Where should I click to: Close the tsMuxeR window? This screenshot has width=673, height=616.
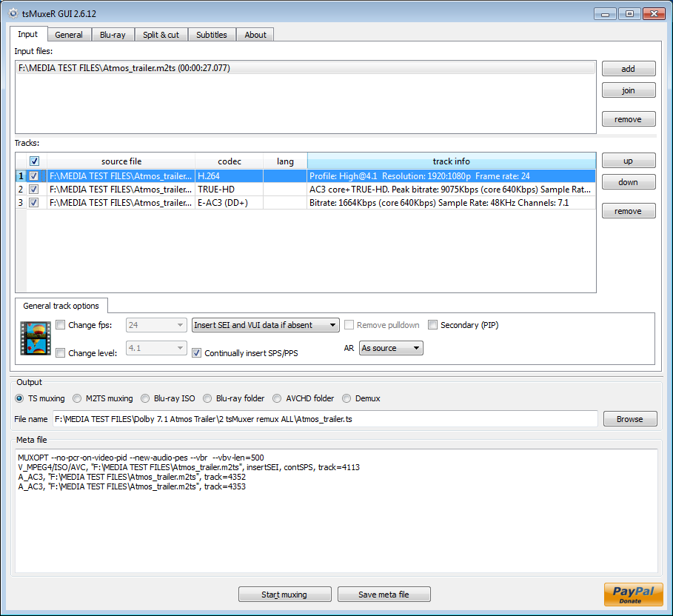pos(654,14)
